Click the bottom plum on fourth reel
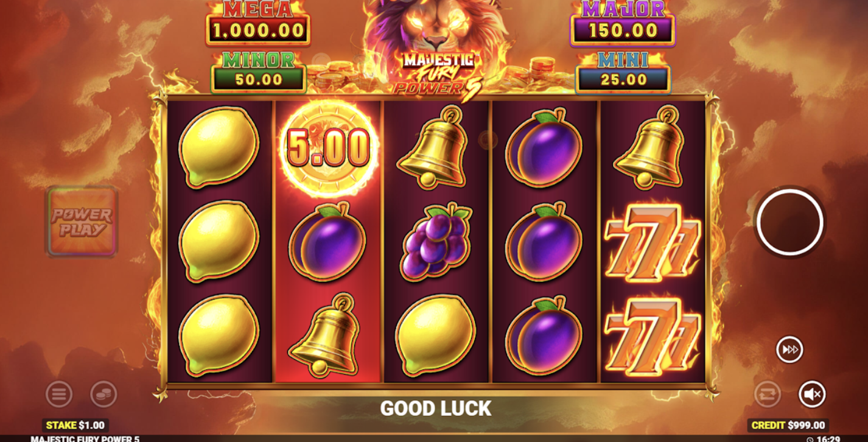The width and height of the screenshot is (868, 442). point(544,335)
